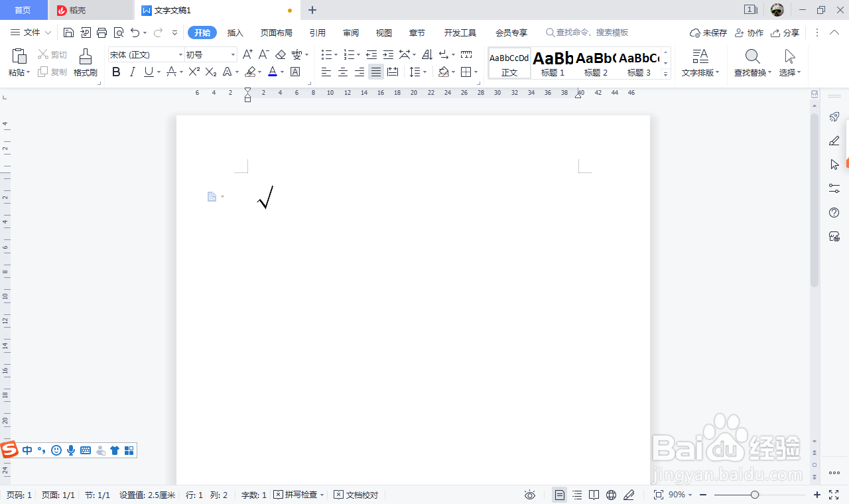Toggle Sogou Chinese/English mode (中)
This screenshot has height=504, width=849.
[x=27, y=450]
